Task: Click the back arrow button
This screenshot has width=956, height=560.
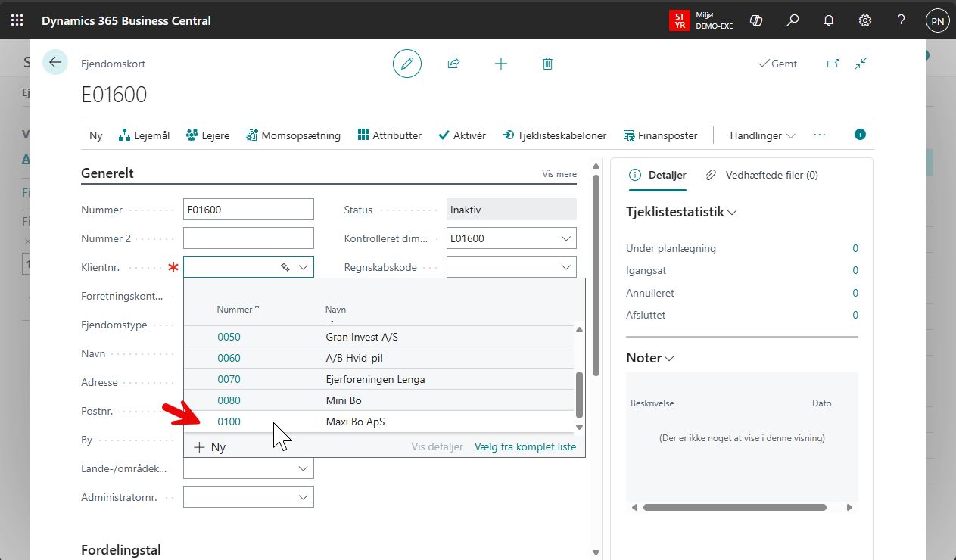Action: 55,62
